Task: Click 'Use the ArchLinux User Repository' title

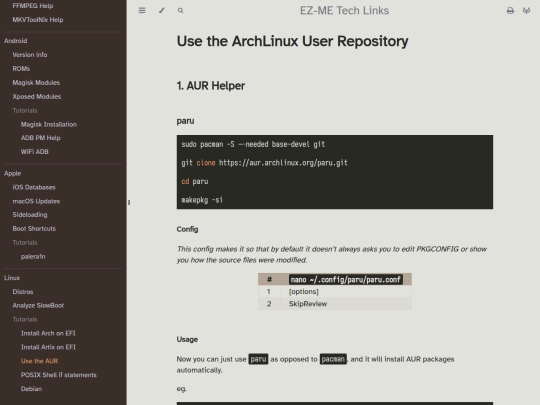Action: click(x=292, y=41)
